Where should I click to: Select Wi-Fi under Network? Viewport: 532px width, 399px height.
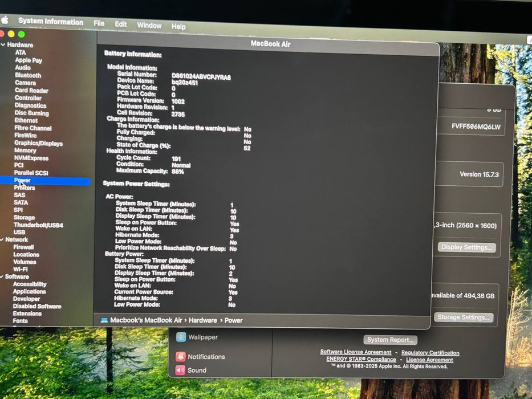21,270
